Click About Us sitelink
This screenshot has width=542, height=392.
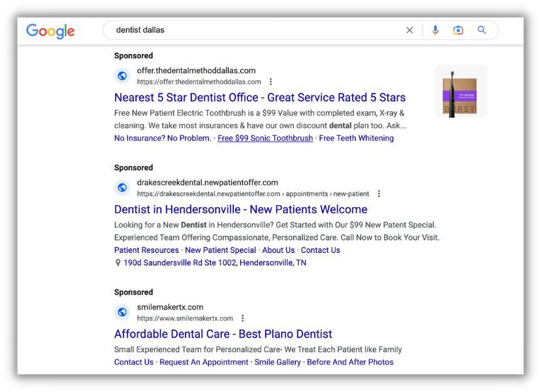pos(278,250)
